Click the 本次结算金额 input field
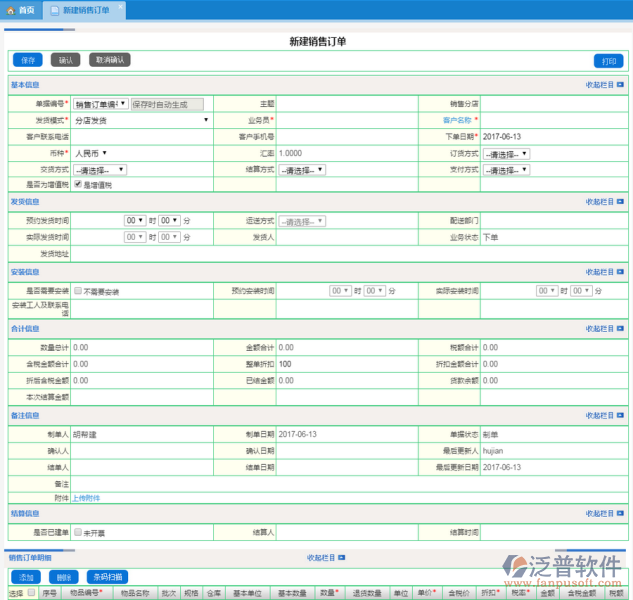This screenshot has height=600, width=633. coord(142,397)
